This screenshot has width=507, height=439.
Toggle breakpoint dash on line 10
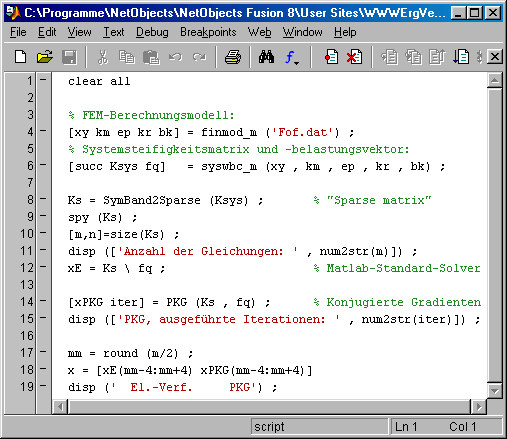43,233
